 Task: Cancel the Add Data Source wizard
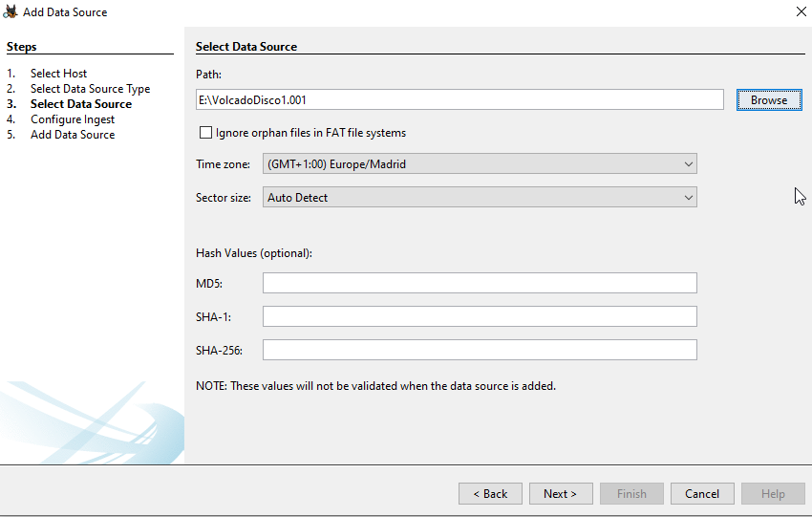pyautogui.click(x=702, y=494)
